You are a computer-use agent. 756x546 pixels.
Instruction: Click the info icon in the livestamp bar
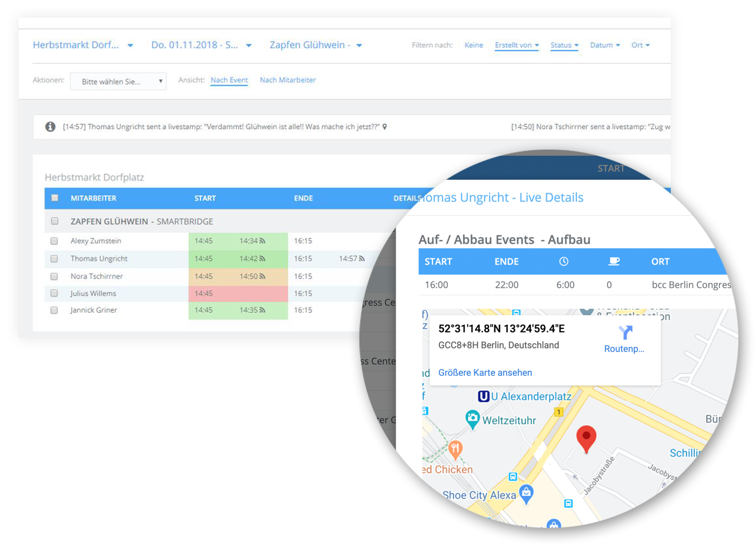50,126
